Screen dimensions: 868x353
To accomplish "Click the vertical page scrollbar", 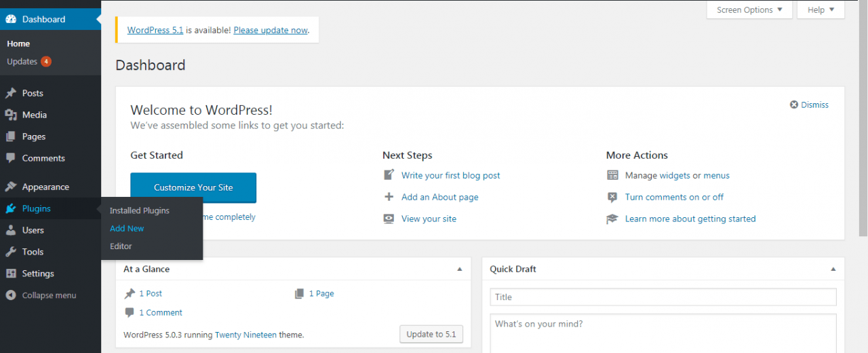I will (x=863, y=119).
